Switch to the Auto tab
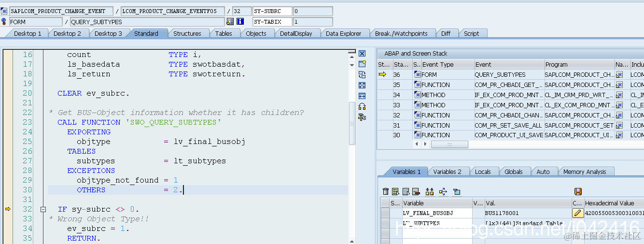 543,172
